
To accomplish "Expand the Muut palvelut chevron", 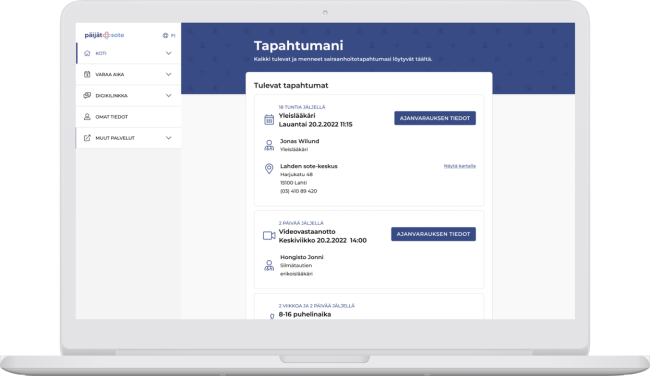I will [x=169, y=138].
